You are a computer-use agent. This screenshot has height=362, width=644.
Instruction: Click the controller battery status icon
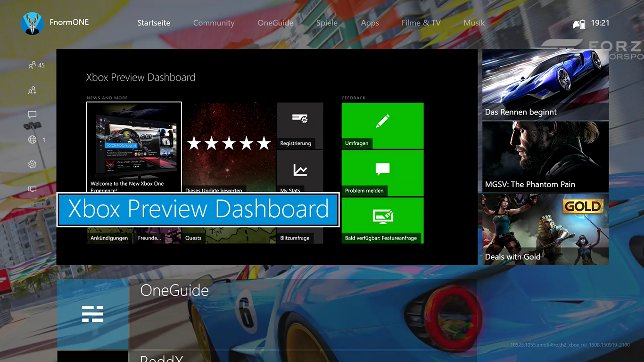[x=578, y=24]
